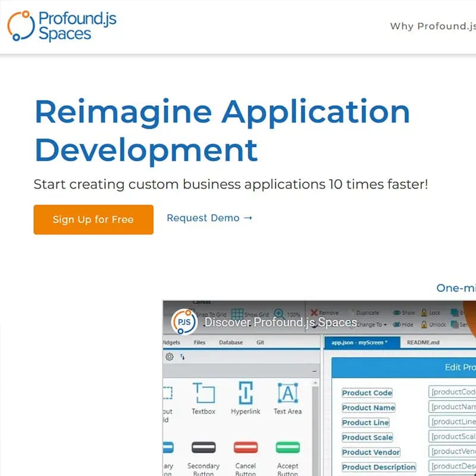Follow the Request Demo link
Viewport: 476px width, 476px height.
pyautogui.click(x=209, y=218)
